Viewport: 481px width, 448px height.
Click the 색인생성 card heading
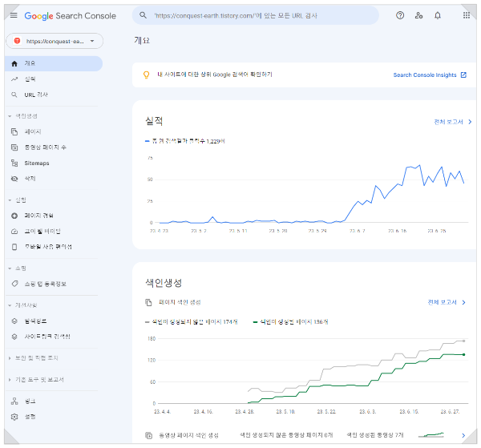click(164, 283)
